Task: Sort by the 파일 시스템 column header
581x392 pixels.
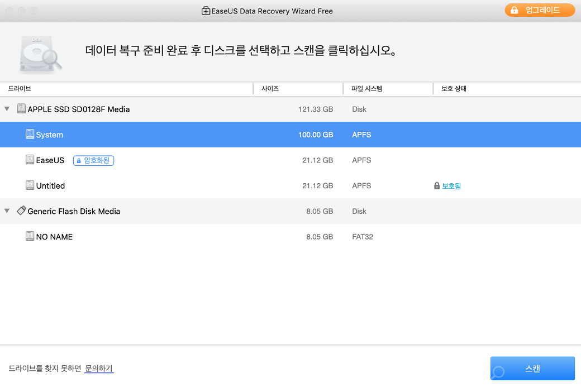Action: pyautogui.click(x=367, y=89)
